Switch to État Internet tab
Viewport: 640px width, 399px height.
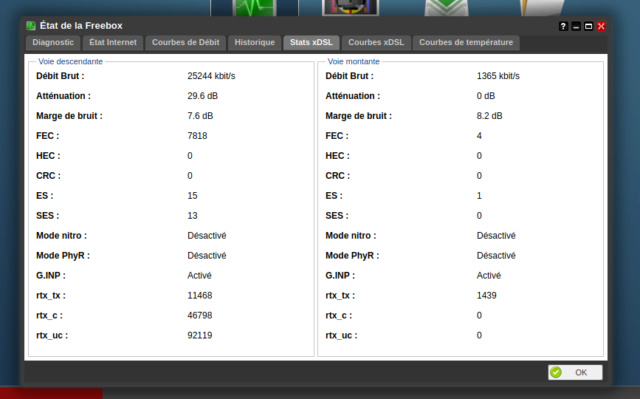(x=113, y=42)
